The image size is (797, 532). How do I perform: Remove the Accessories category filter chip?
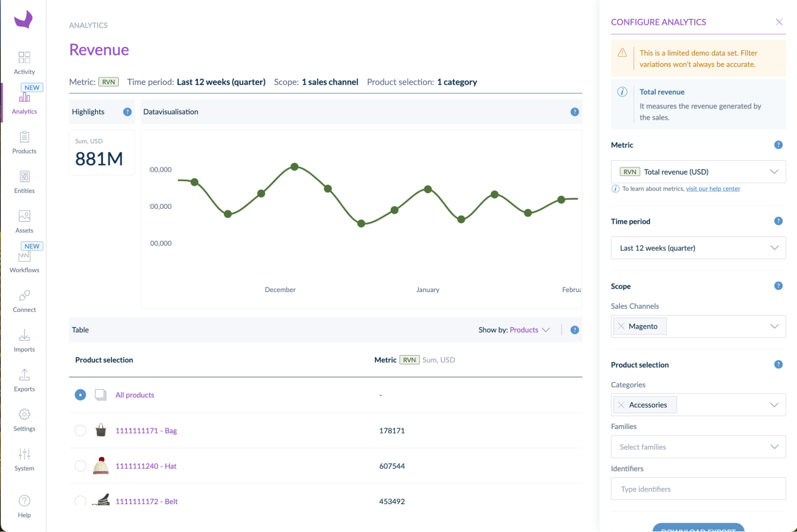pos(621,404)
